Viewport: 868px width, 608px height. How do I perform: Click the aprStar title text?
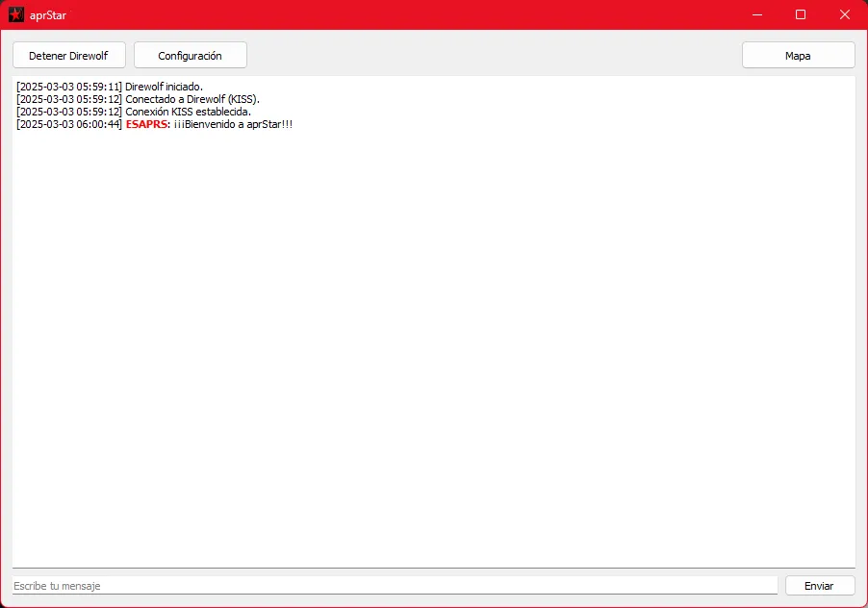48,14
